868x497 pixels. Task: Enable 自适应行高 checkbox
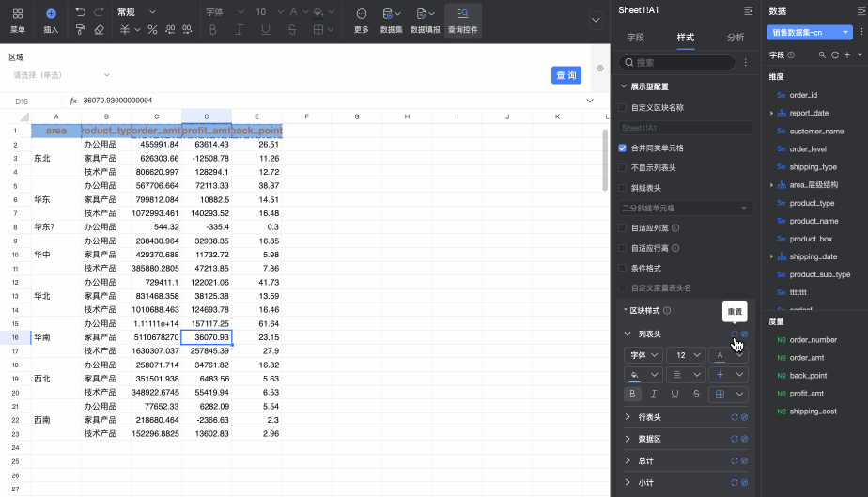point(622,248)
